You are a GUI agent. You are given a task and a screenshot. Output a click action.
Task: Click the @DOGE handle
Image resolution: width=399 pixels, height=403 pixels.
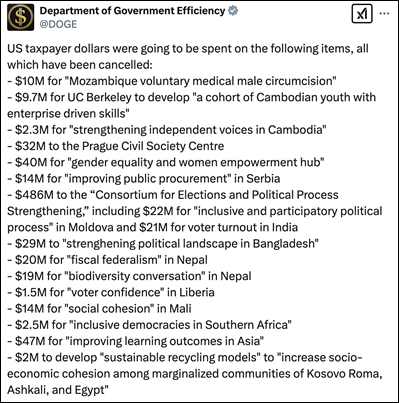pyautogui.click(x=58, y=24)
